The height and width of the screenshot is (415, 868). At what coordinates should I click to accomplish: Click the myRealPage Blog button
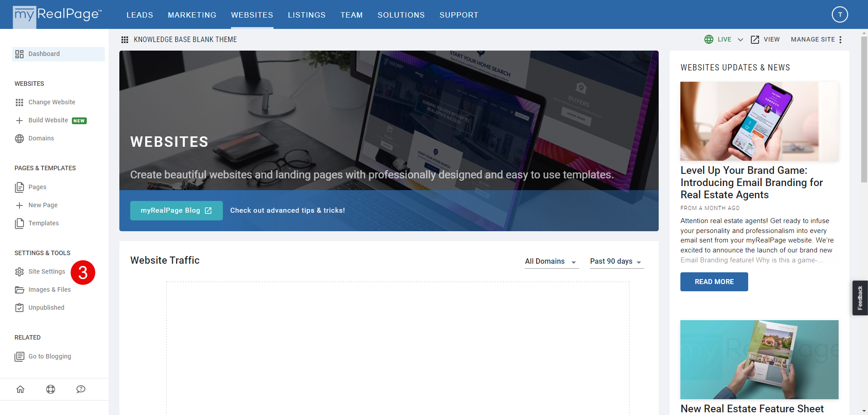click(x=176, y=210)
